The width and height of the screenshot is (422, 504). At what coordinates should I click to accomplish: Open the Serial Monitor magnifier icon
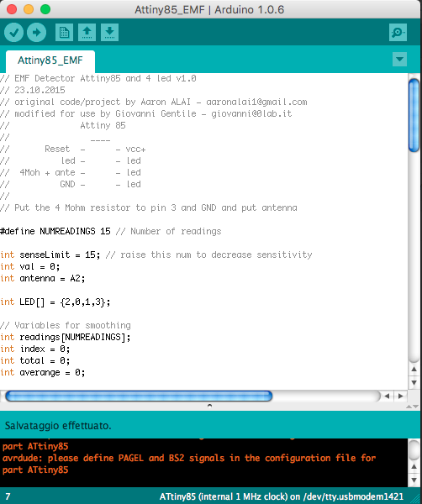click(x=398, y=32)
